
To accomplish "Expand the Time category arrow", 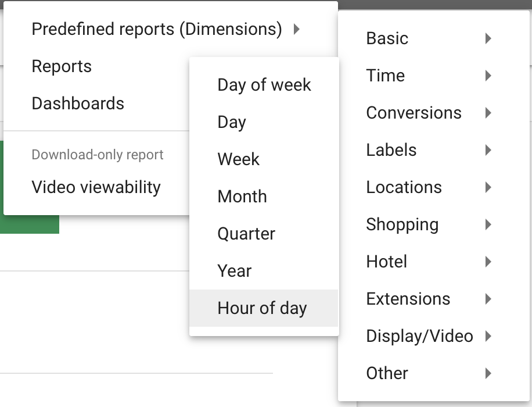I will [488, 76].
